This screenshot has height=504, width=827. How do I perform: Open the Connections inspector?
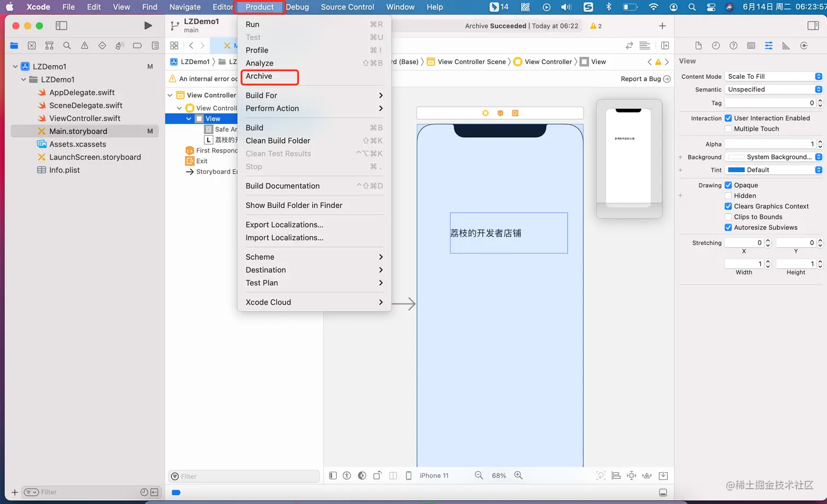(x=803, y=45)
